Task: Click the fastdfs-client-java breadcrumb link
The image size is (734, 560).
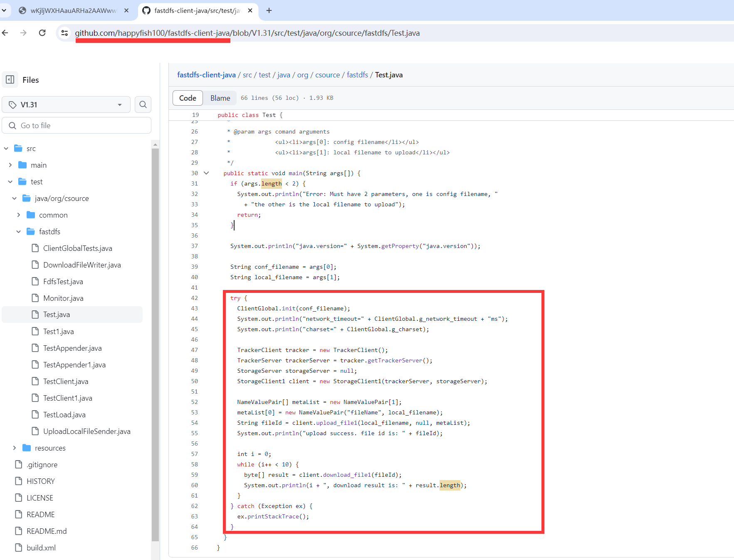Action: [206, 75]
